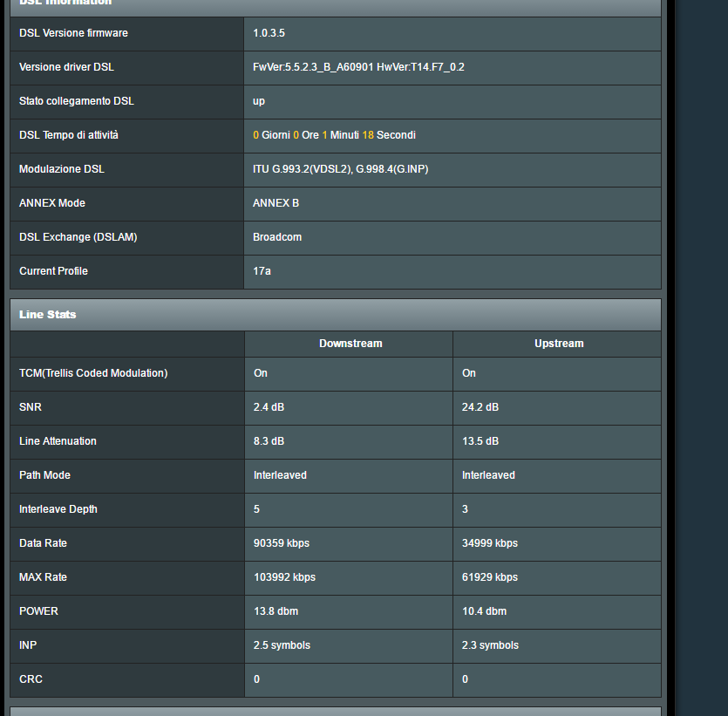Select the downstream SNR '2.4 dB'
Viewport: 728px width, 716px height.
click(x=269, y=407)
